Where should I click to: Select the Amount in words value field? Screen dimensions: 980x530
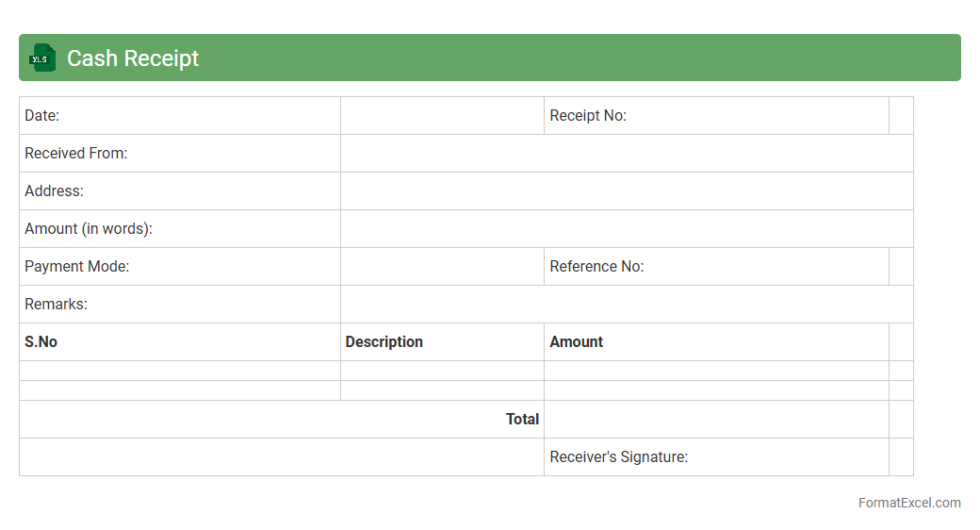[627, 229]
